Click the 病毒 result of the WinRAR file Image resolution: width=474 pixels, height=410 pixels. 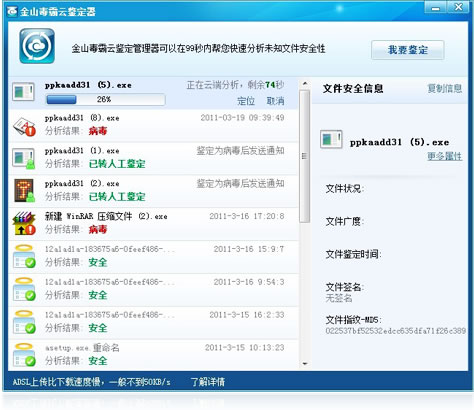pos(98,229)
